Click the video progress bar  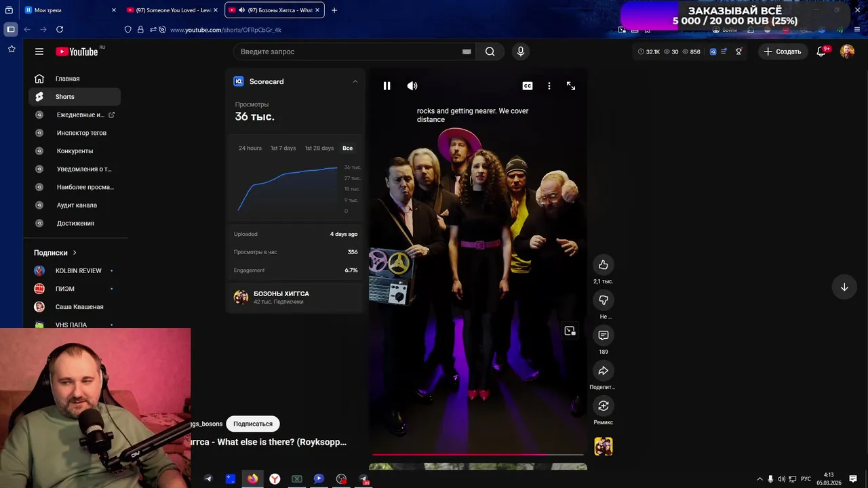point(478,455)
